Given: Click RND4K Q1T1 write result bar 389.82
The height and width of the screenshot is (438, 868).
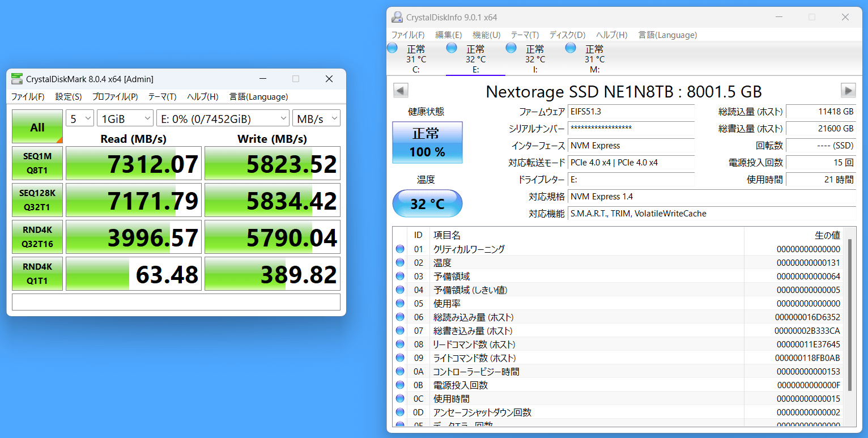Looking at the screenshot, I should [273, 274].
